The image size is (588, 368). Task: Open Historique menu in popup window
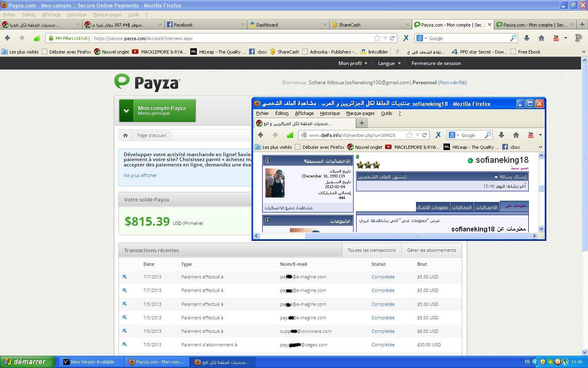[x=330, y=113]
